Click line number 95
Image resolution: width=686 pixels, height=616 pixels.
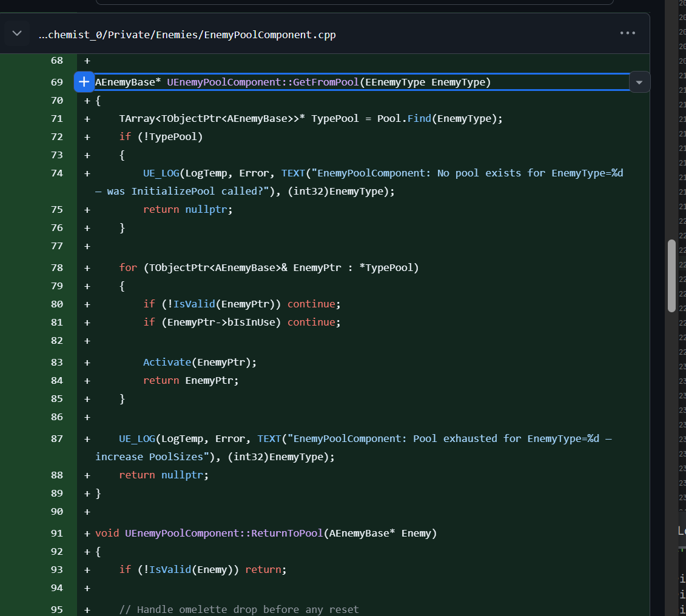tap(57, 609)
